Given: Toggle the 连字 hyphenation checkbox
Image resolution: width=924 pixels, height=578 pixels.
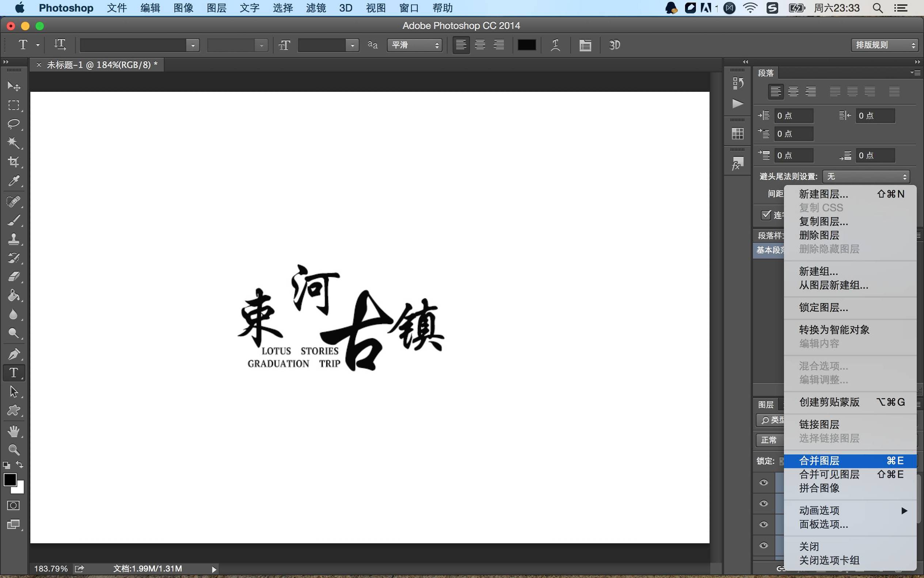Looking at the screenshot, I should (x=766, y=215).
